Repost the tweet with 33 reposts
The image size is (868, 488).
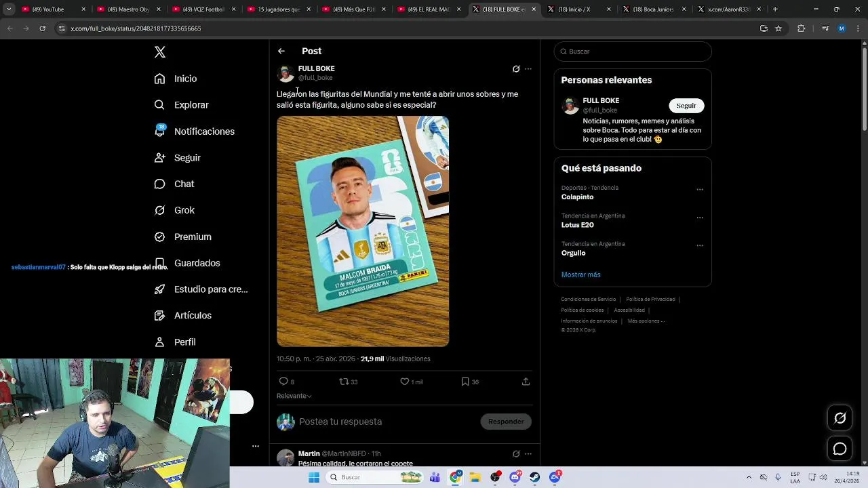(x=348, y=382)
